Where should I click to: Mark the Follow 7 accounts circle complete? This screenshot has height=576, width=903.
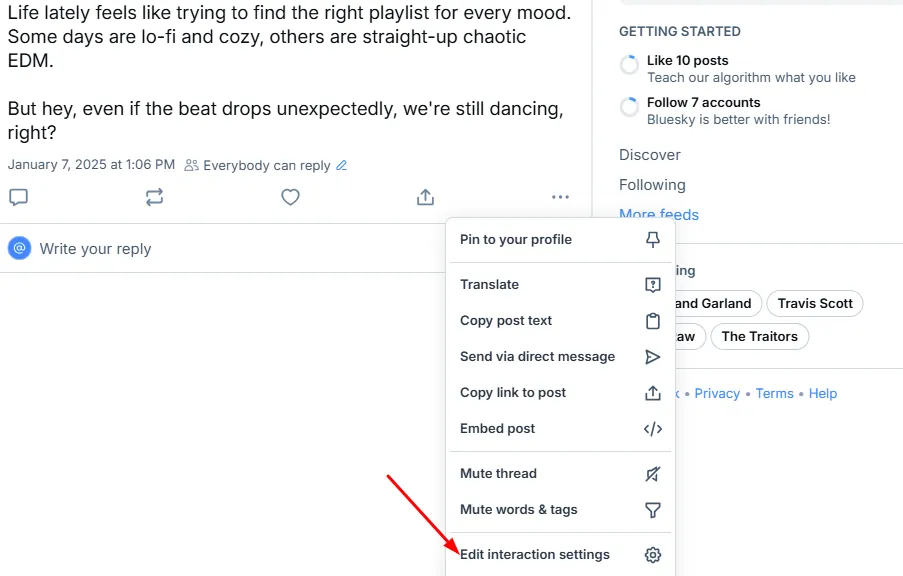click(x=628, y=106)
